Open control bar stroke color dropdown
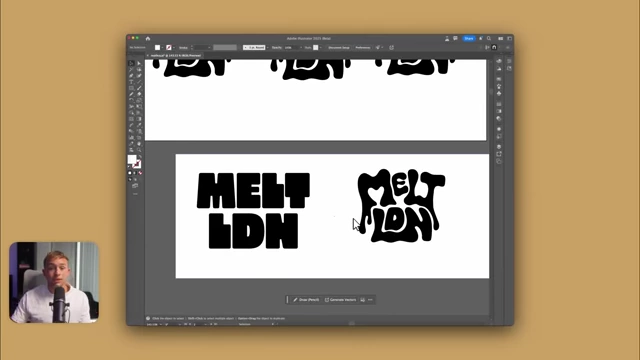The image size is (640, 360). pos(174,48)
